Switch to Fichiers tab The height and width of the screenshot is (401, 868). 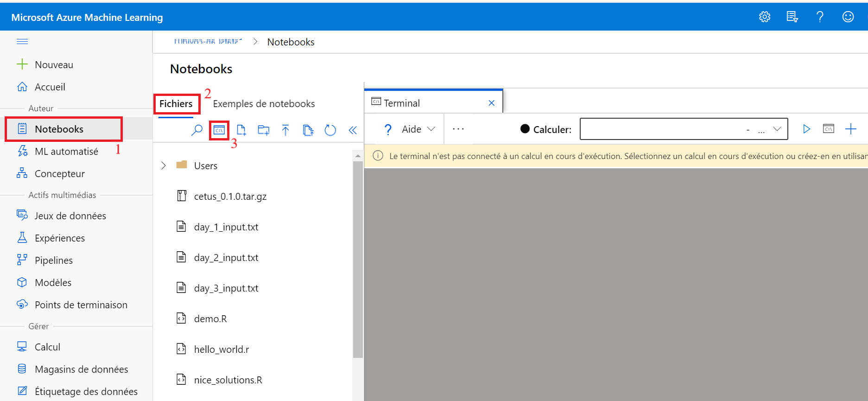[176, 103]
